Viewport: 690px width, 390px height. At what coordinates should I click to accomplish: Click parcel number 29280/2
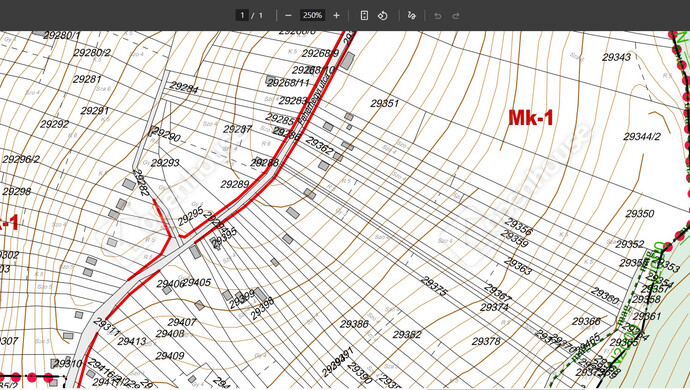pyautogui.click(x=92, y=53)
